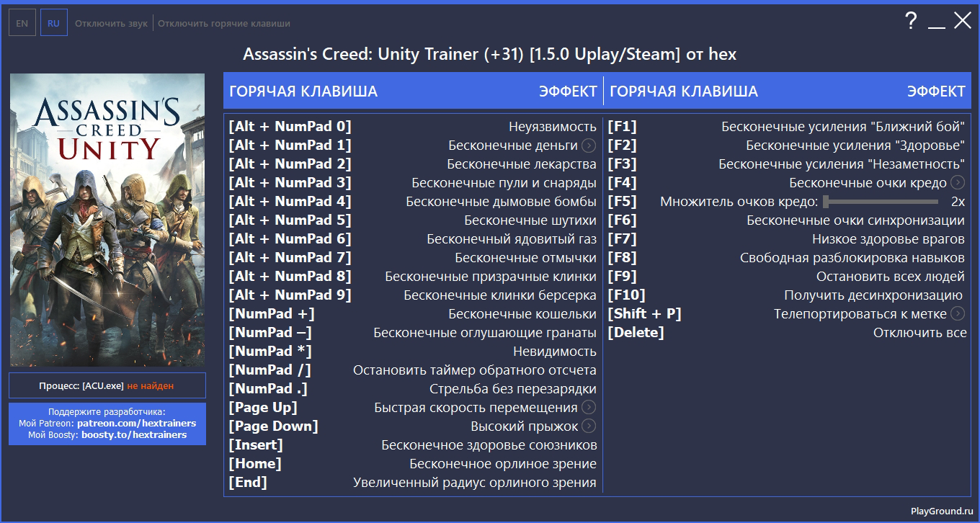The width and height of the screenshot is (980, 523).
Task: Enable Бесконечные призрачные клинки
Action: tap(491, 277)
